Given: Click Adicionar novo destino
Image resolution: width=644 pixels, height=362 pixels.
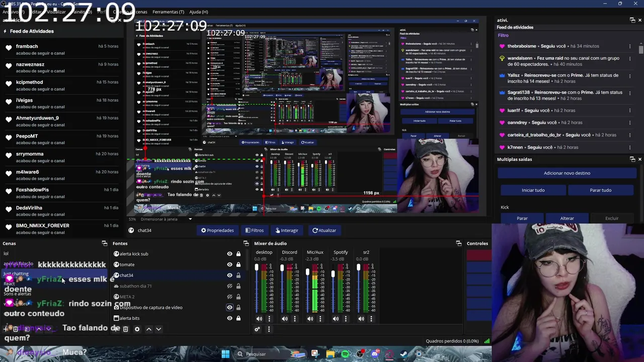Looking at the screenshot, I should pyautogui.click(x=567, y=173).
